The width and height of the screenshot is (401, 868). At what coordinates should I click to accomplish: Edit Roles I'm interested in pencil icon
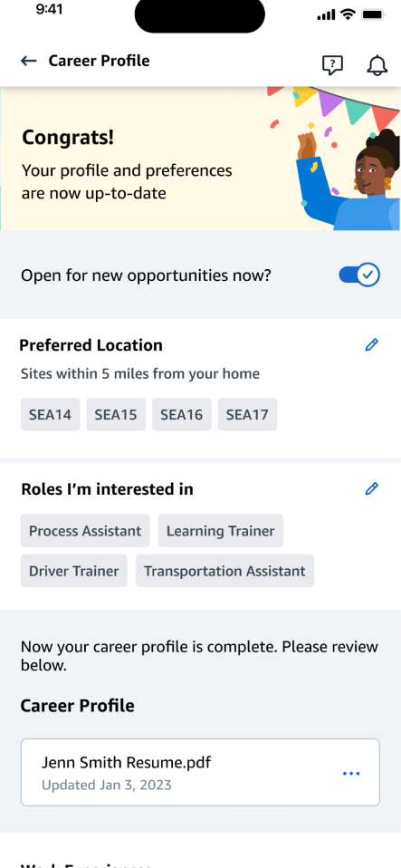click(372, 488)
